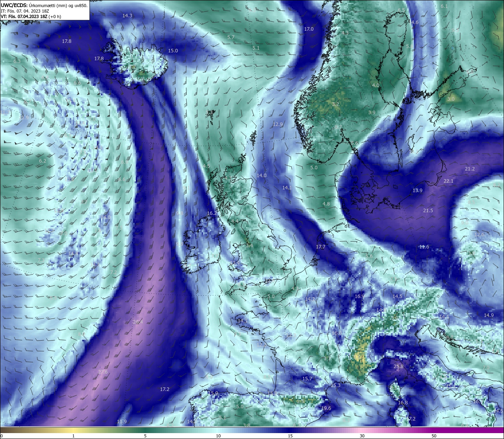Image resolution: width=504 pixels, height=439 pixels.
Task: Click the 21.5 value label
Action: coord(428,211)
